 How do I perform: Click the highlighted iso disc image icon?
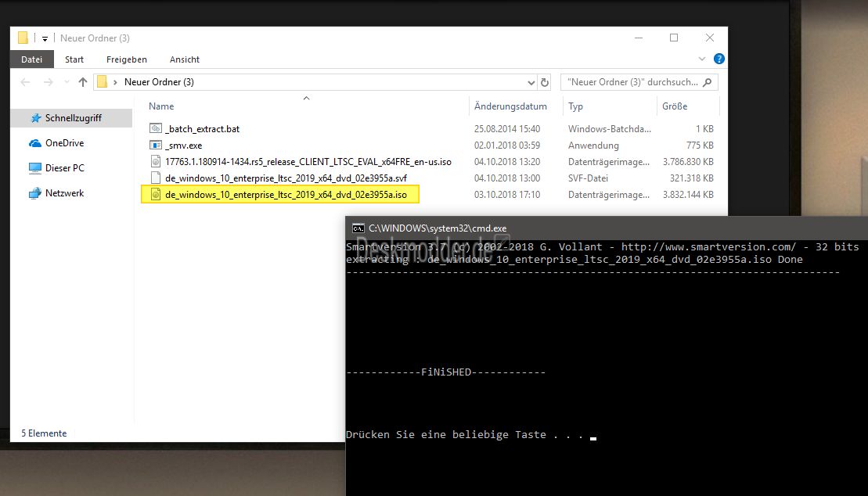156,195
